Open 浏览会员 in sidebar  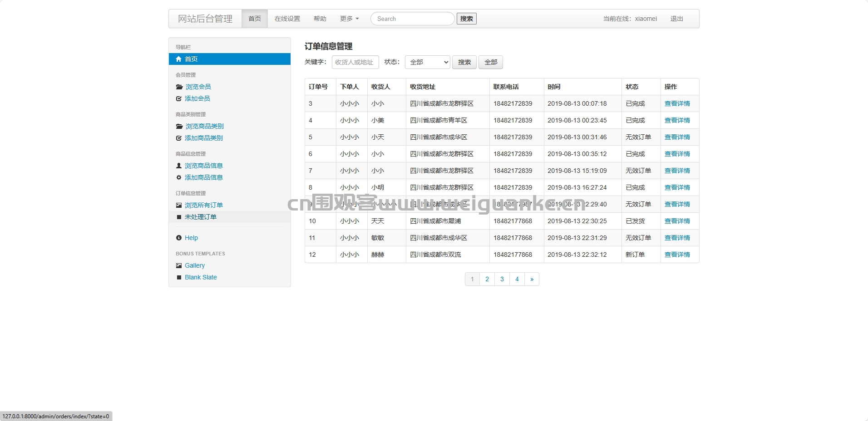click(x=198, y=87)
